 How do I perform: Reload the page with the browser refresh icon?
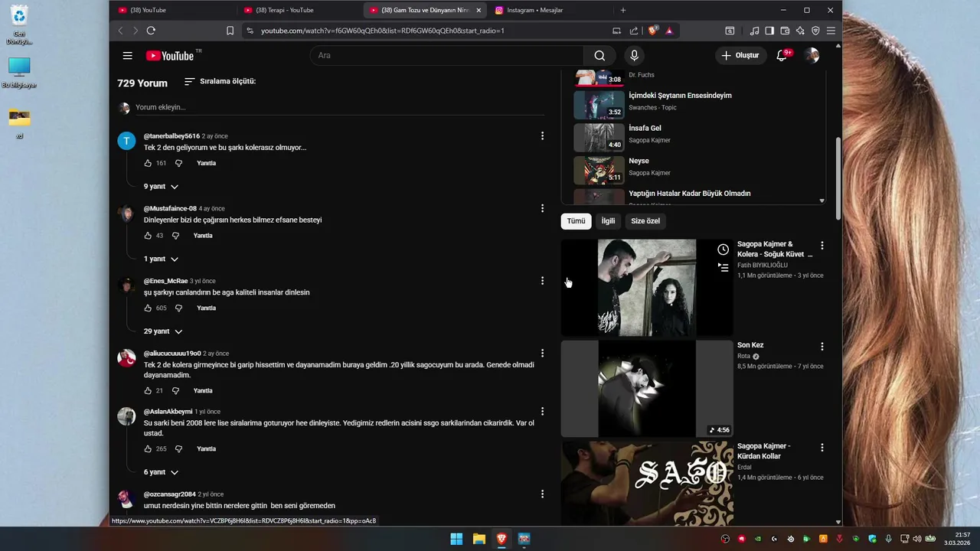tap(151, 31)
